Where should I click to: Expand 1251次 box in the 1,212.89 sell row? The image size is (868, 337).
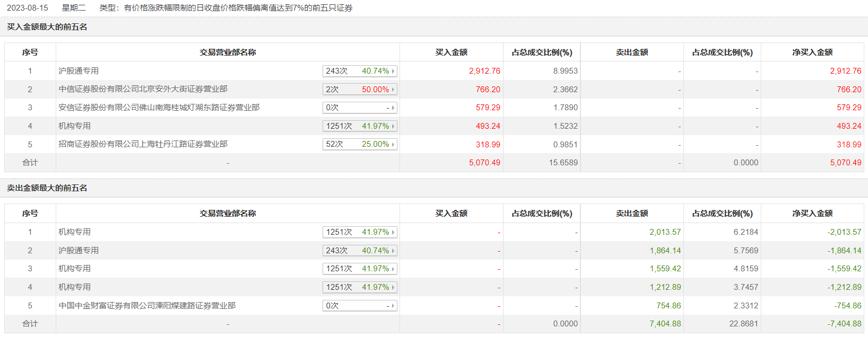tap(359, 287)
